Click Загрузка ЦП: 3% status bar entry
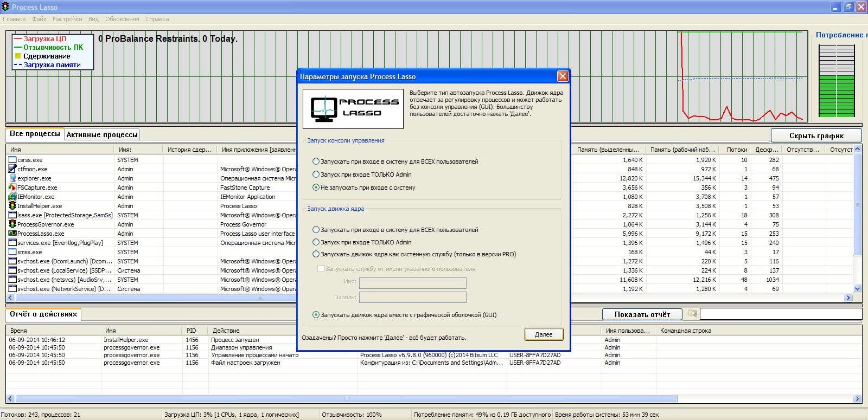 coord(232,415)
